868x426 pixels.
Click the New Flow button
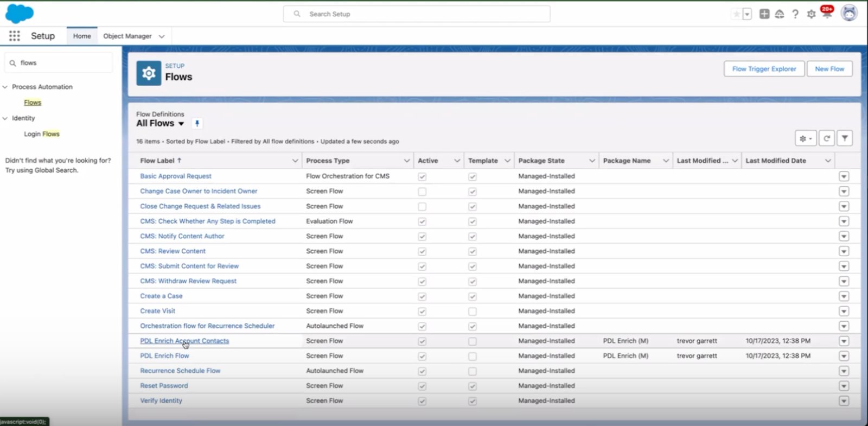coord(829,69)
